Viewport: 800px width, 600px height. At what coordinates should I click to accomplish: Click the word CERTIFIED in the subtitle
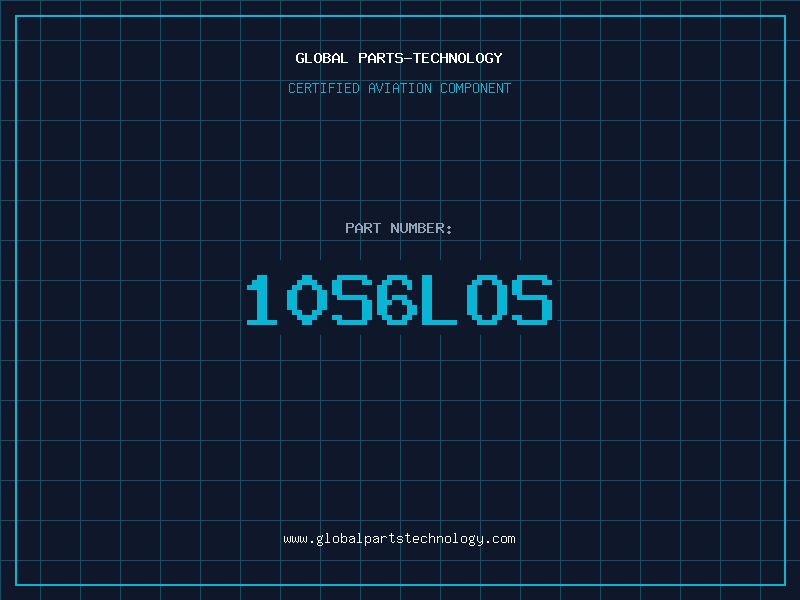click(x=324, y=88)
